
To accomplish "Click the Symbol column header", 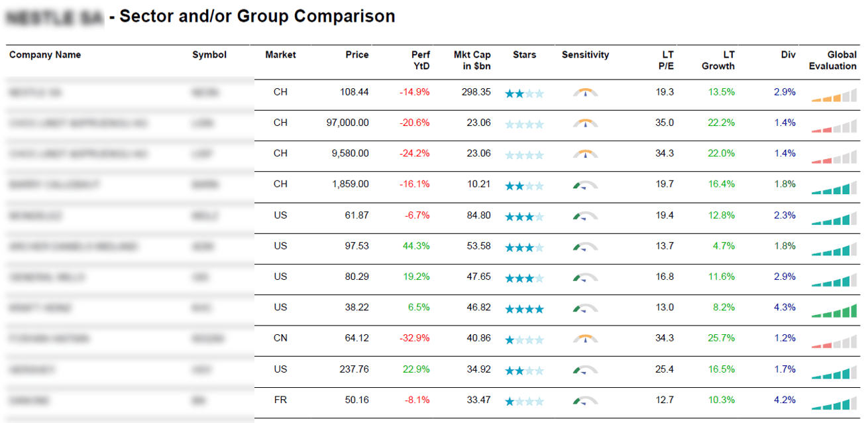I will click(x=209, y=55).
